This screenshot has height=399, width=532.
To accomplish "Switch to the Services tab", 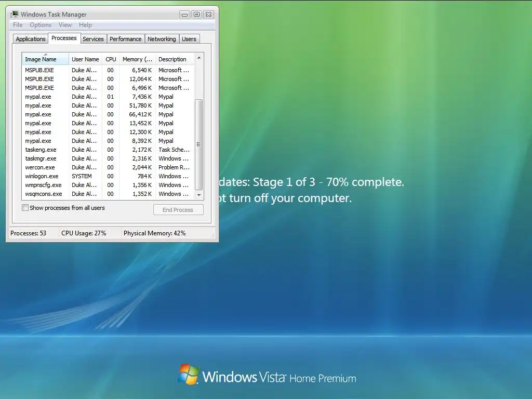I will [93, 39].
